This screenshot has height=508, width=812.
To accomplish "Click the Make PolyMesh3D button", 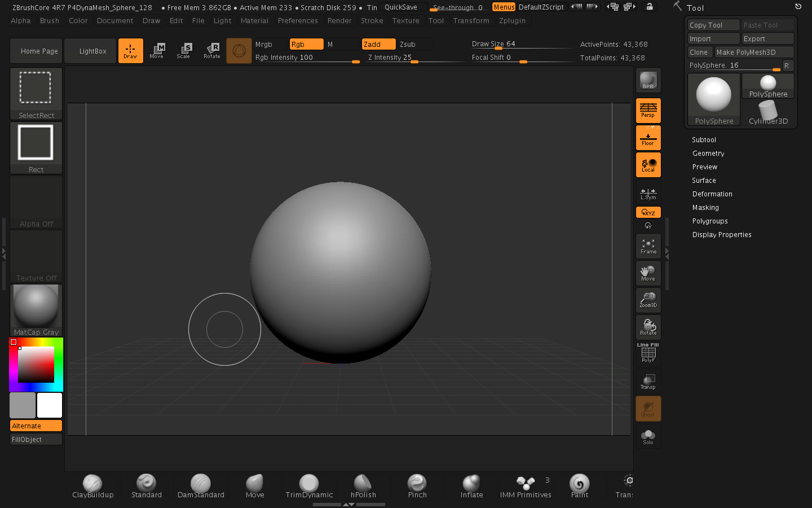I will coord(754,52).
